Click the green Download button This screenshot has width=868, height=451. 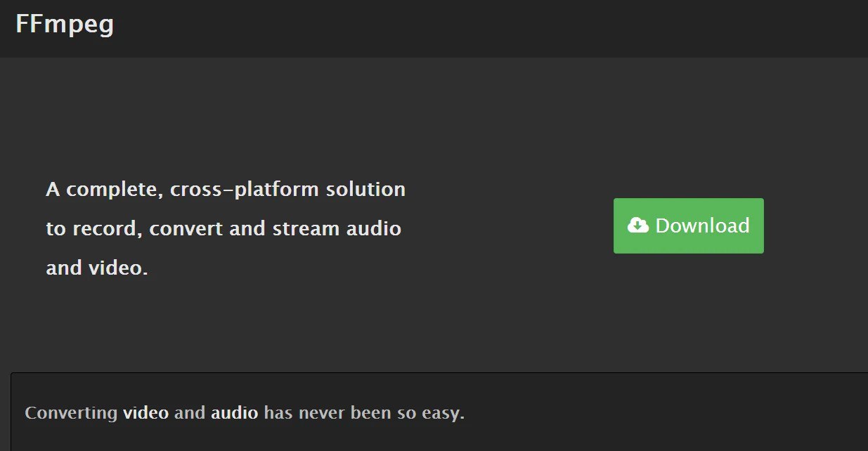point(689,225)
